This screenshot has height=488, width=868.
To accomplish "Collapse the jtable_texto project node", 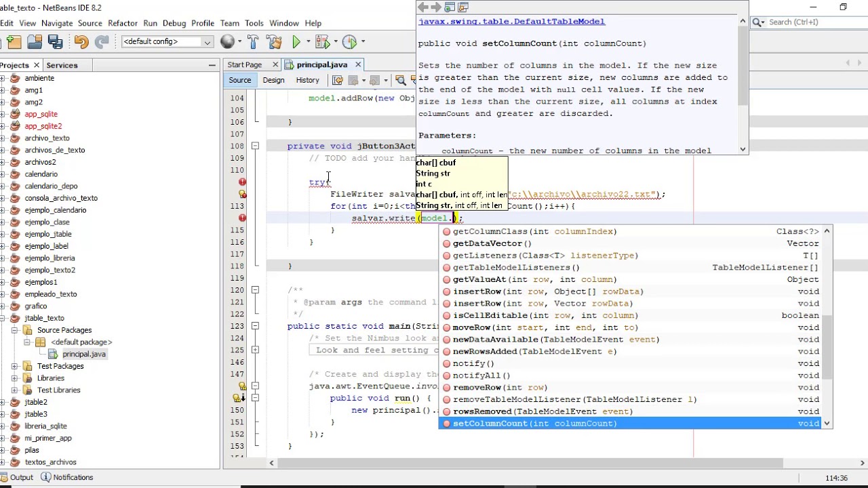I will click(3, 318).
